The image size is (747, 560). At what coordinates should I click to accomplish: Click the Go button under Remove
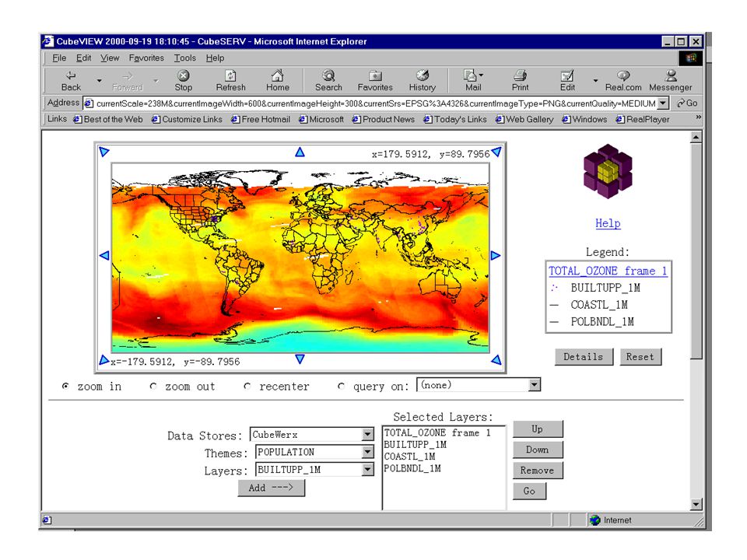(529, 491)
